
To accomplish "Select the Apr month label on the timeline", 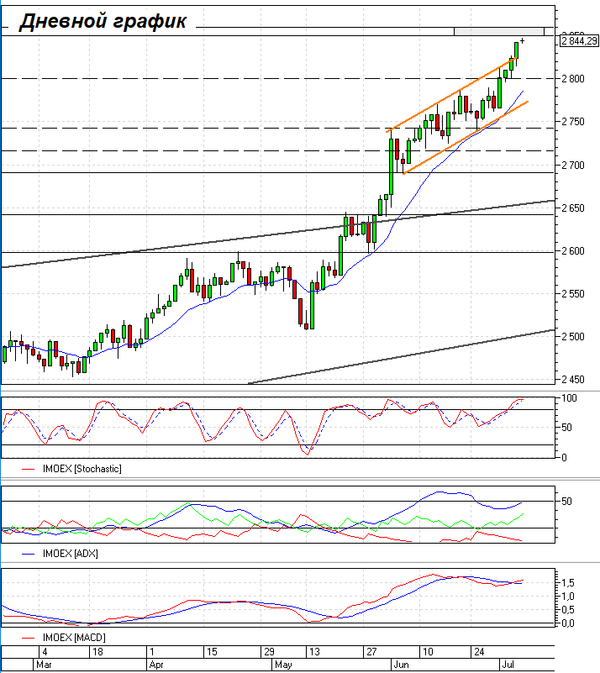I will coord(156,665).
